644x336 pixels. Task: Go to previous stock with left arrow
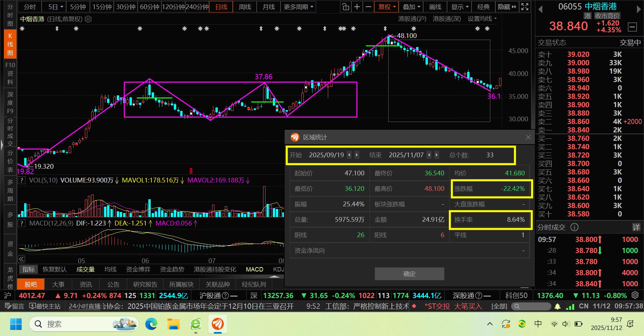[x=540, y=9]
